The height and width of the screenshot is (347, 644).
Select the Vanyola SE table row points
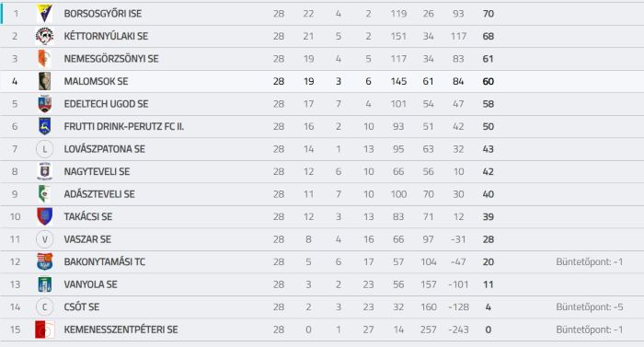click(488, 284)
